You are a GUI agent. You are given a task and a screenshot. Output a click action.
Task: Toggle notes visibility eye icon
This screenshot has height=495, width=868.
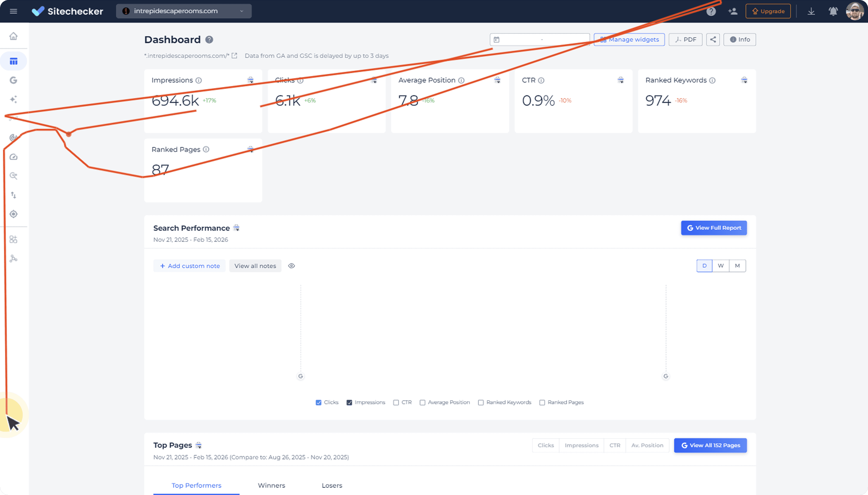click(291, 266)
